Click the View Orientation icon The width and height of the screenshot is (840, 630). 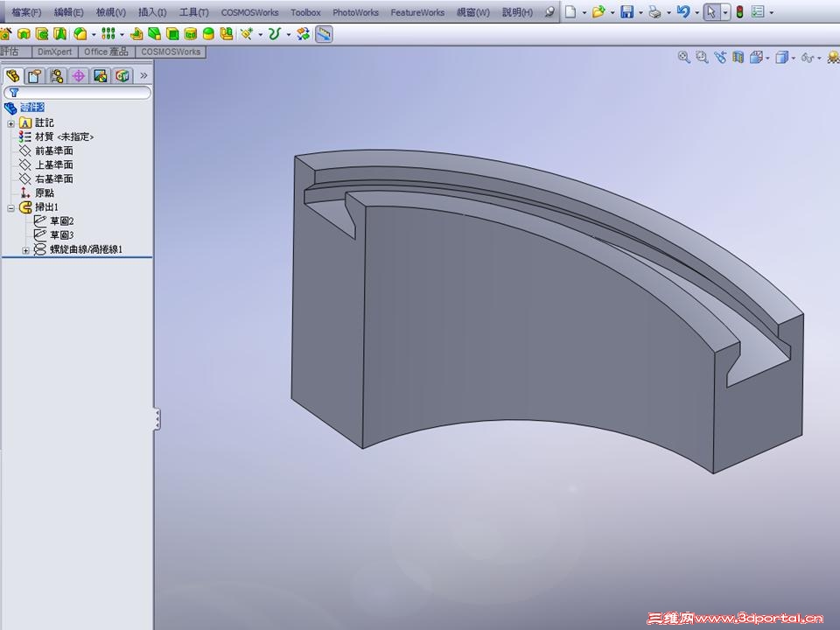click(756, 57)
